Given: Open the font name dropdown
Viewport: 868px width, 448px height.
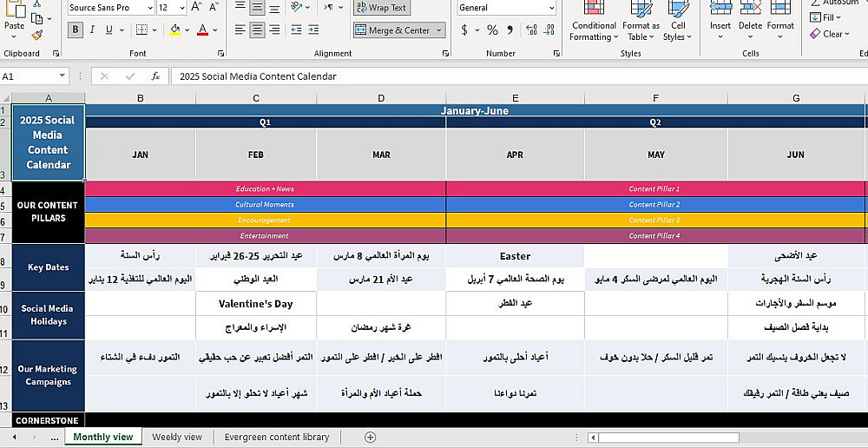Looking at the screenshot, I should pyautogui.click(x=150, y=8).
